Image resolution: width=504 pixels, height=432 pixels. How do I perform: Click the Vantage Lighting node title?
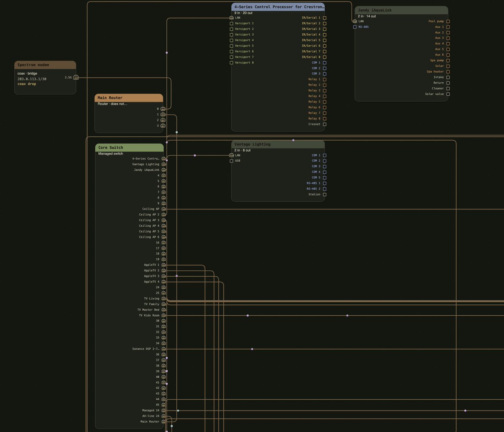tap(252, 144)
